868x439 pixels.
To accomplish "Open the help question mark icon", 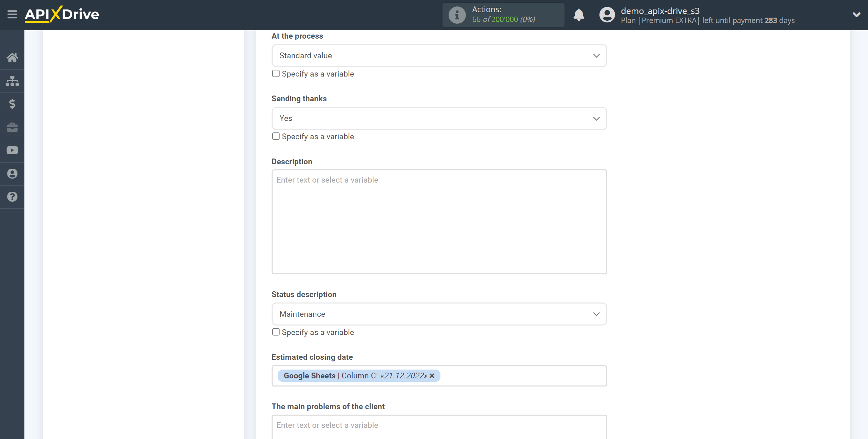I will [x=12, y=197].
